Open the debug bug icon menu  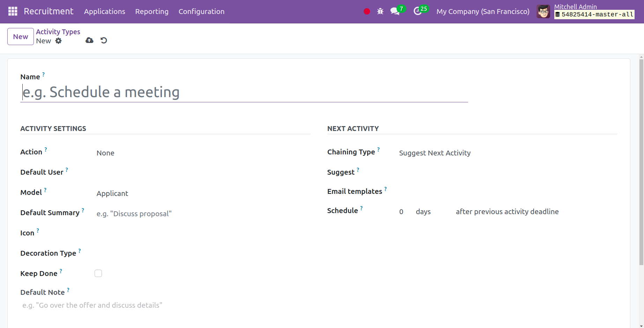[380, 11]
